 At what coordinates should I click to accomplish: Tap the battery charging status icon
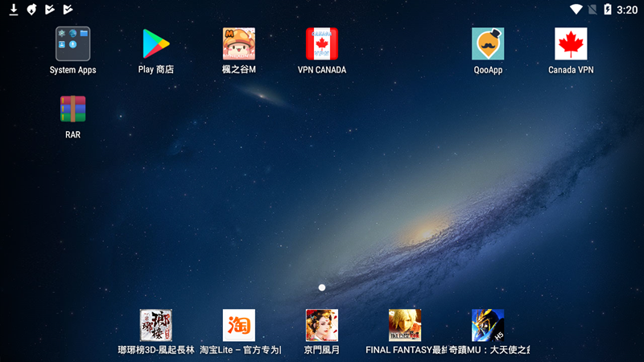(x=607, y=10)
